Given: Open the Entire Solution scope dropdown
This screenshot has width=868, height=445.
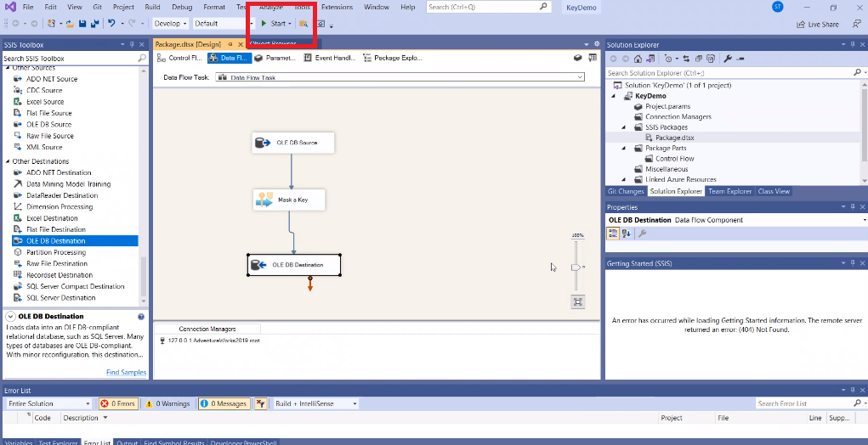Looking at the screenshot, I should (48, 403).
